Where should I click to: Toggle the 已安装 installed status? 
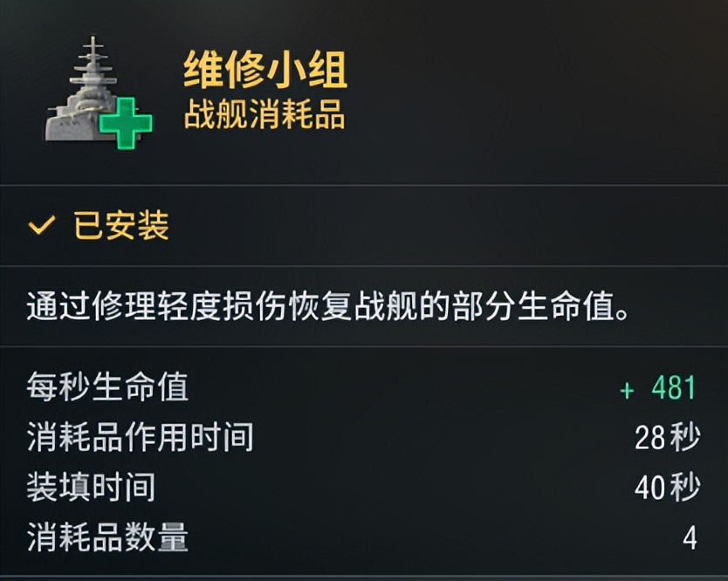coord(99,225)
